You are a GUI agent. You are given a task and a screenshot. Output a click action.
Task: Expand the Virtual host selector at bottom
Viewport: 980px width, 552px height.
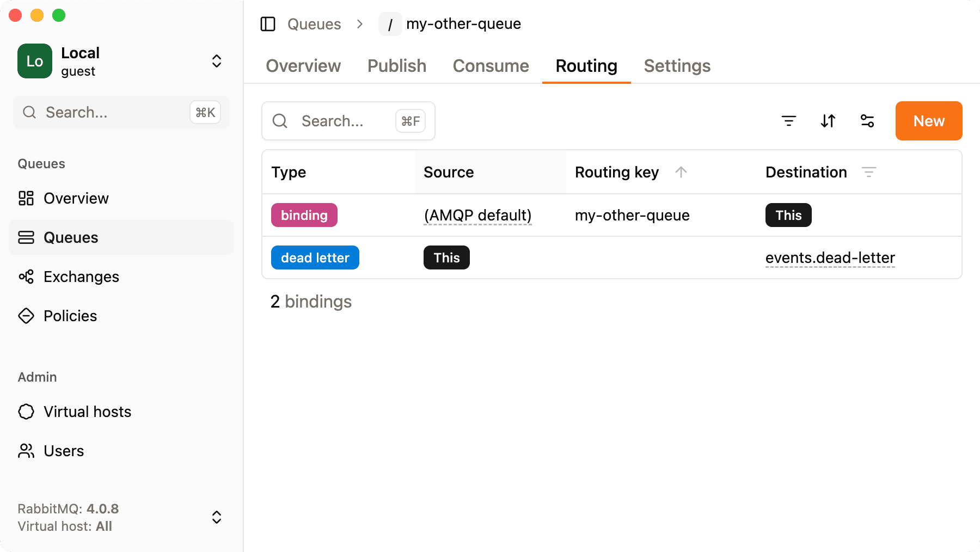(x=216, y=517)
